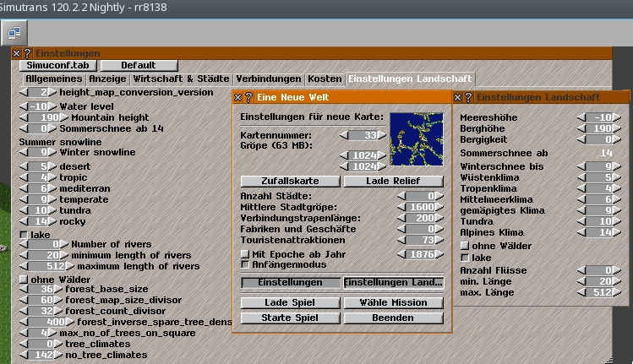Close the Eine Neue Welt dialog
The width and height of the screenshot is (633, 364).
pyautogui.click(x=238, y=98)
